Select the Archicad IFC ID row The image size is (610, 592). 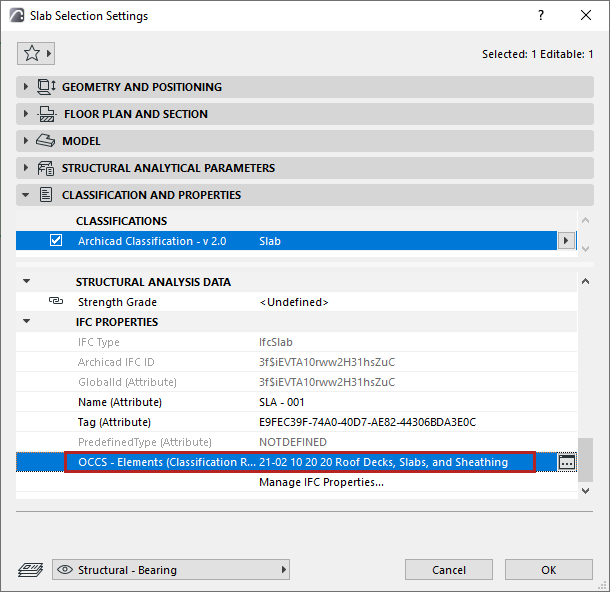[296, 362]
